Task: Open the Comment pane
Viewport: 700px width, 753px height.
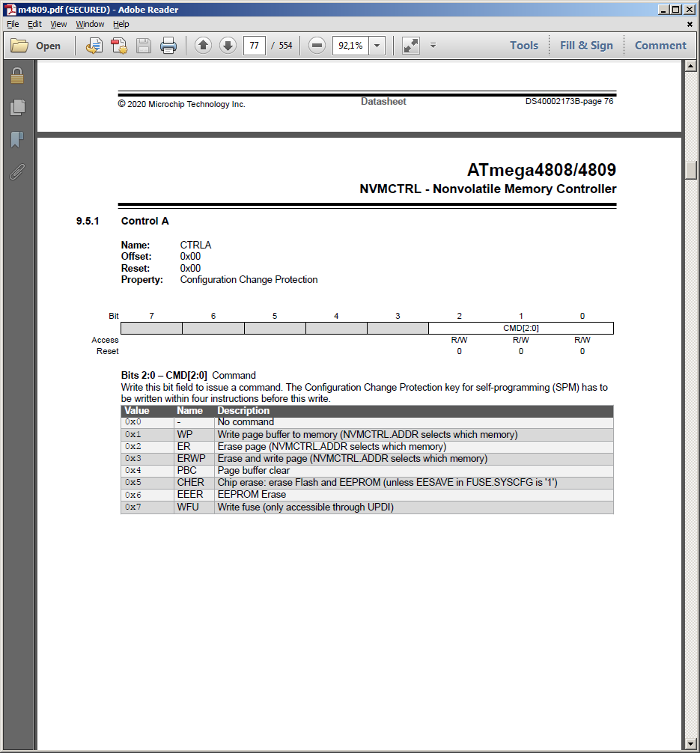Action: coord(660,46)
